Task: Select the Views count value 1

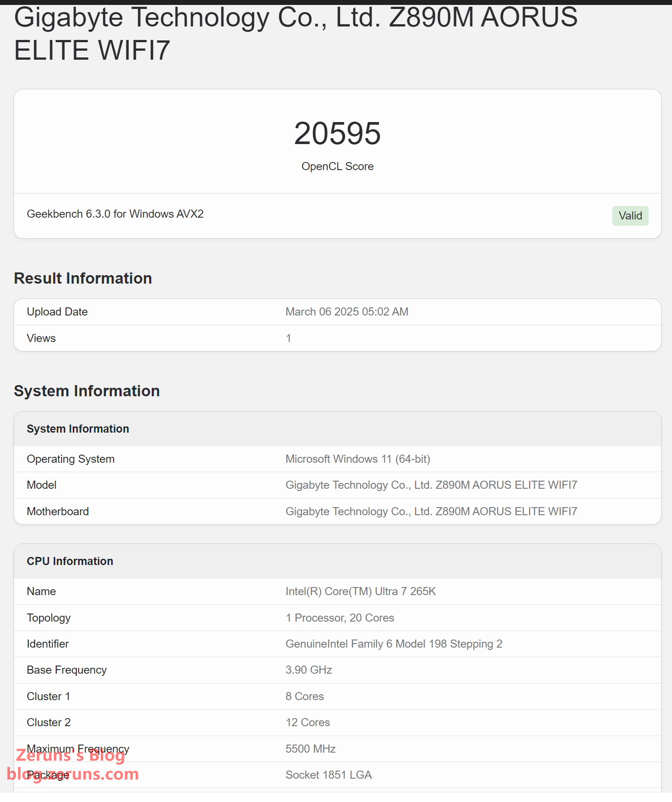Action: click(289, 338)
